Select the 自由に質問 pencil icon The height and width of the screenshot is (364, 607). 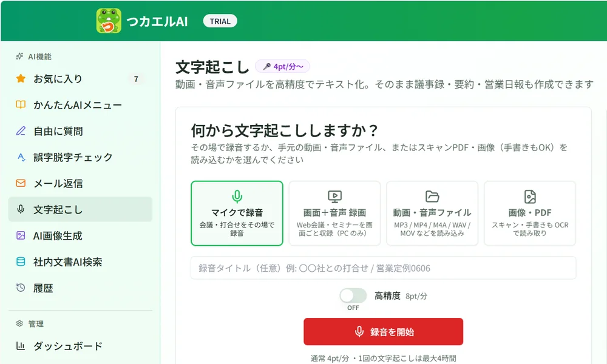pyautogui.click(x=21, y=131)
